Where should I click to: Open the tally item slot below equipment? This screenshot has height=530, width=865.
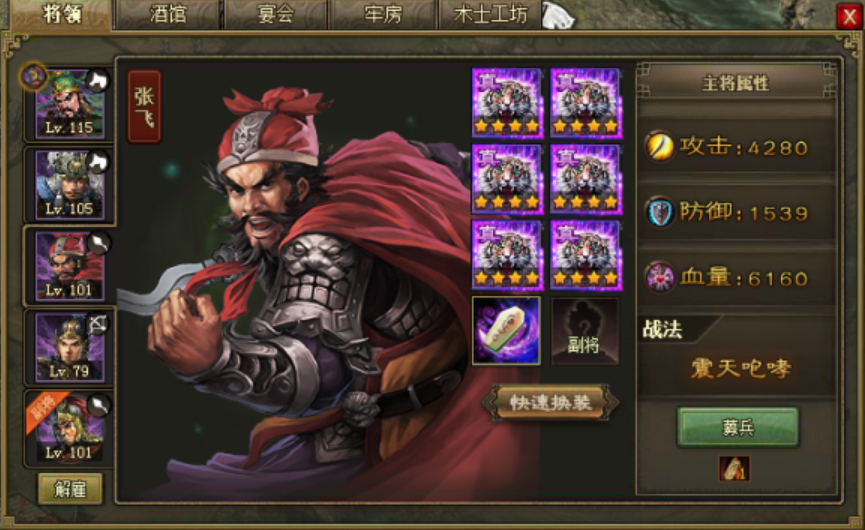(506, 330)
